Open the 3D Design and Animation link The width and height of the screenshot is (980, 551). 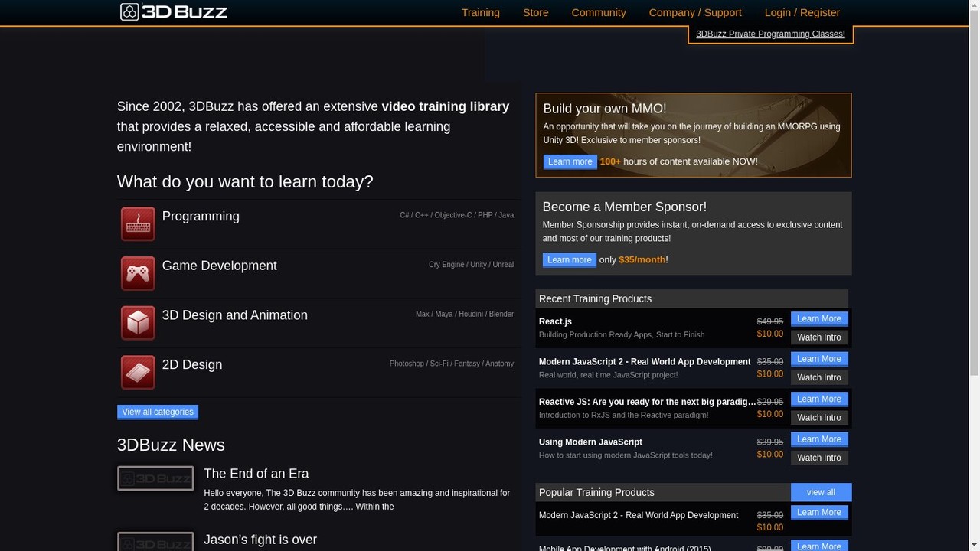235,315
